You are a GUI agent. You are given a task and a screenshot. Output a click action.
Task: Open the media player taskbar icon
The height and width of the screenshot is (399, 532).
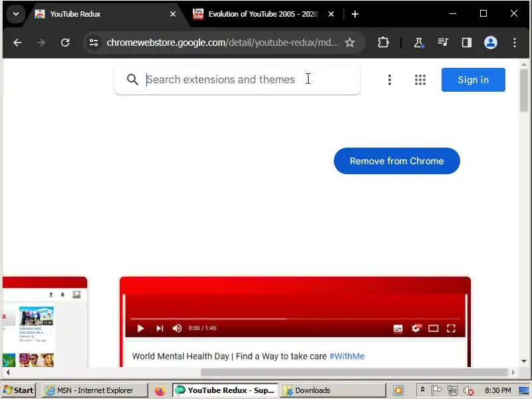[x=398, y=390]
